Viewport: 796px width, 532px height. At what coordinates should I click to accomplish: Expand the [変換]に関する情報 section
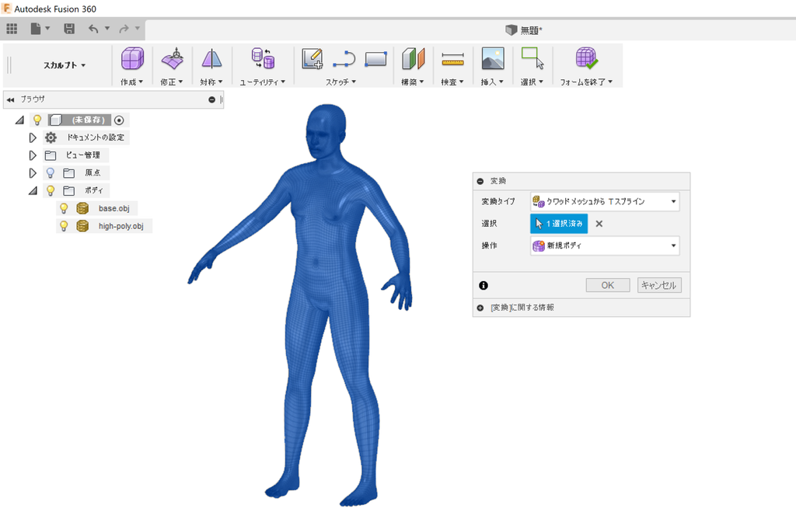click(x=480, y=308)
